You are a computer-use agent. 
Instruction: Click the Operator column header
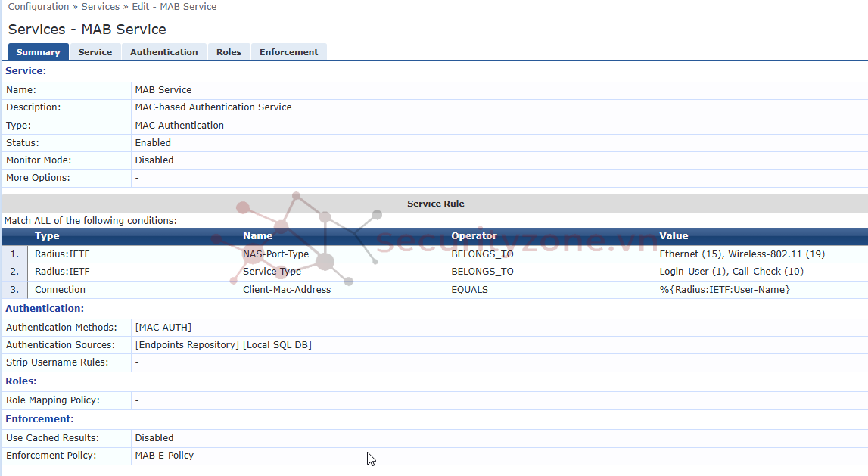tap(474, 236)
